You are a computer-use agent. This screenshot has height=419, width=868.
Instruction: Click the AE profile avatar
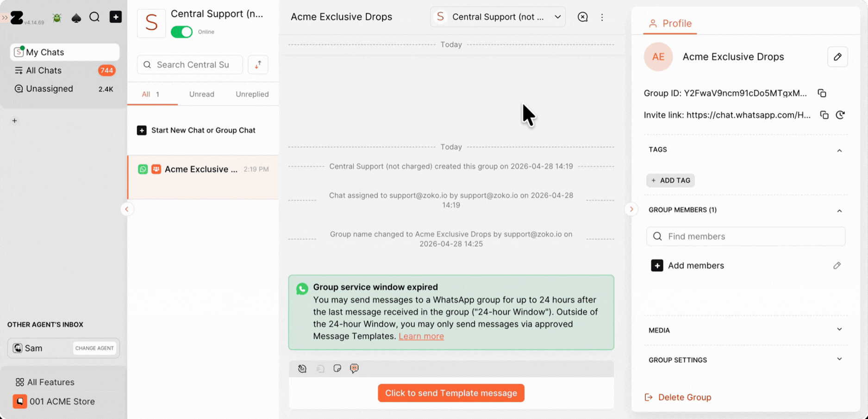[x=658, y=57]
